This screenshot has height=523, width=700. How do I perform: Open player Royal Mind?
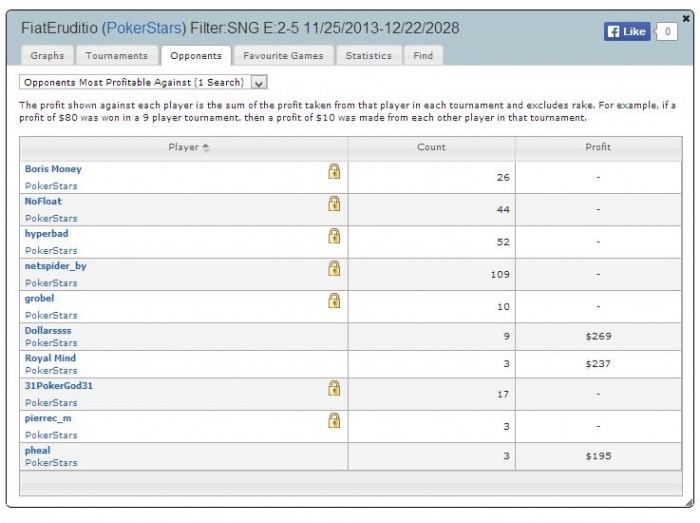(x=50, y=358)
